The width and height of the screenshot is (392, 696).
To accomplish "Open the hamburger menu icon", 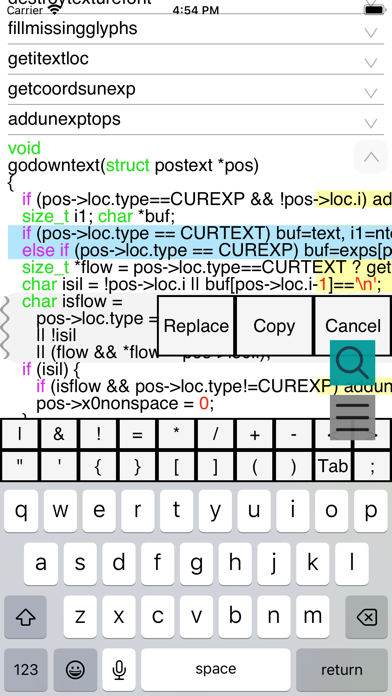I will point(352,417).
